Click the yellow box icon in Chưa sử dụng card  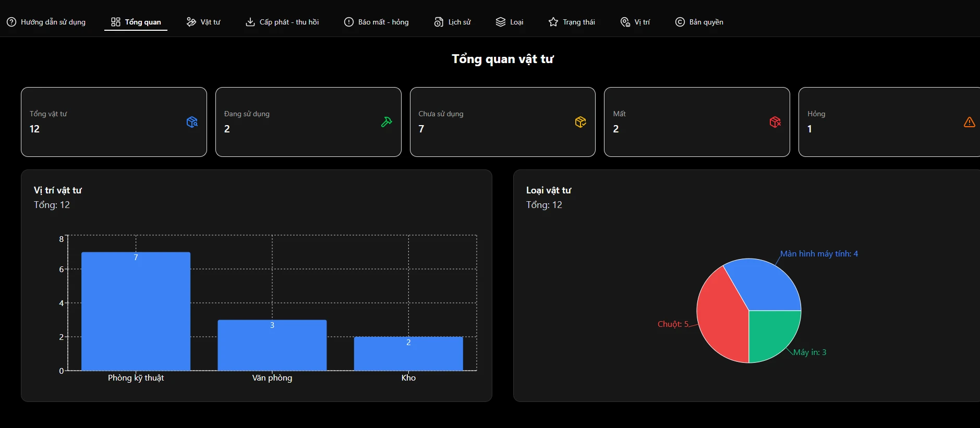(580, 122)
